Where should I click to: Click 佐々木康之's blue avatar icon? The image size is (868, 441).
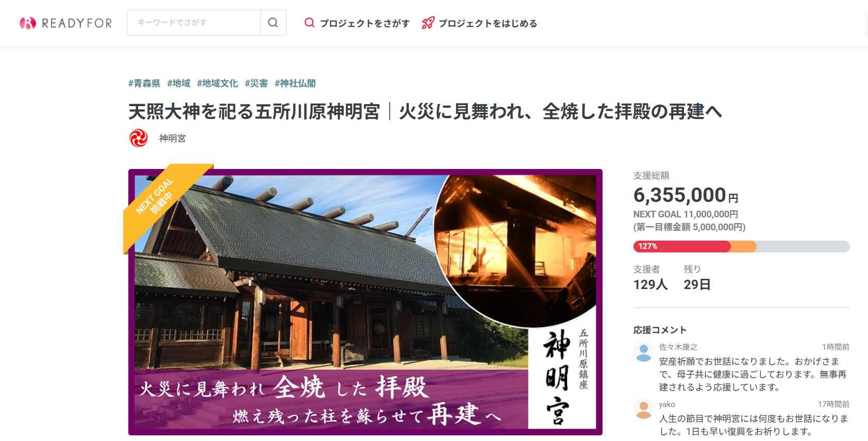tap(643, 352)
